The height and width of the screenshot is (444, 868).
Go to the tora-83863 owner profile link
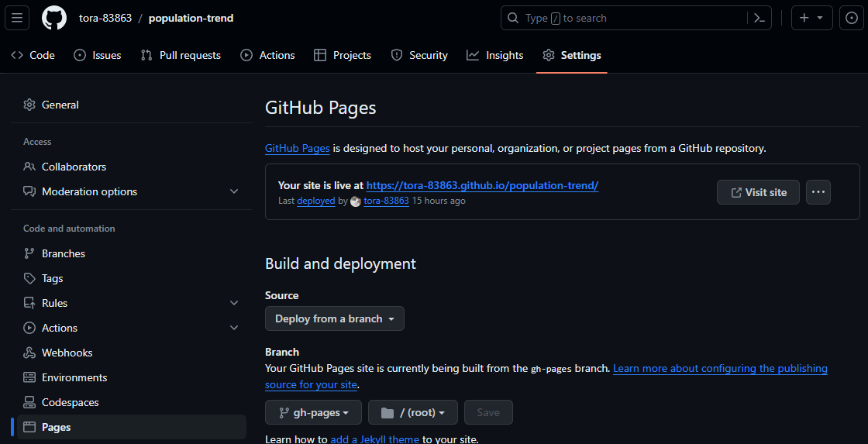(105, 19)
